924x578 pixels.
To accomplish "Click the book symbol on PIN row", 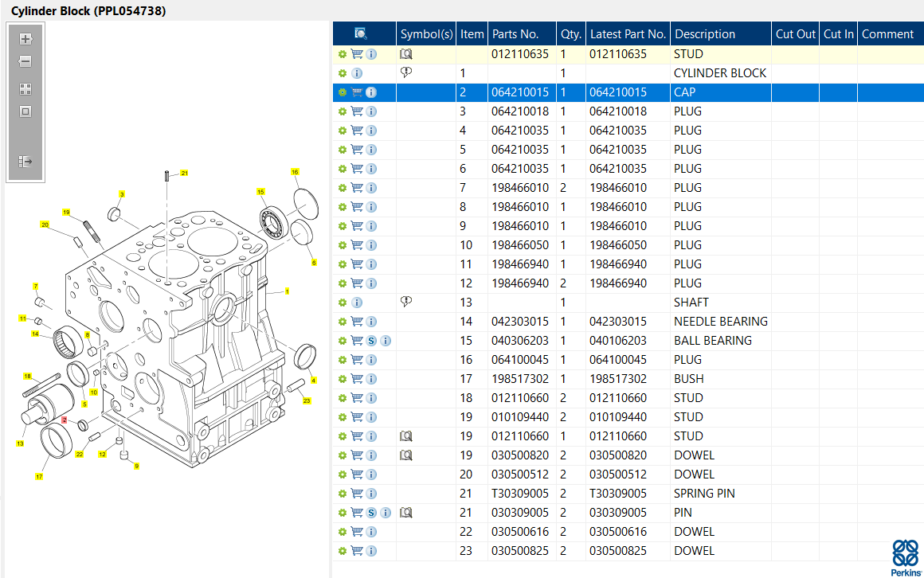I will click(x=406, y=513).
